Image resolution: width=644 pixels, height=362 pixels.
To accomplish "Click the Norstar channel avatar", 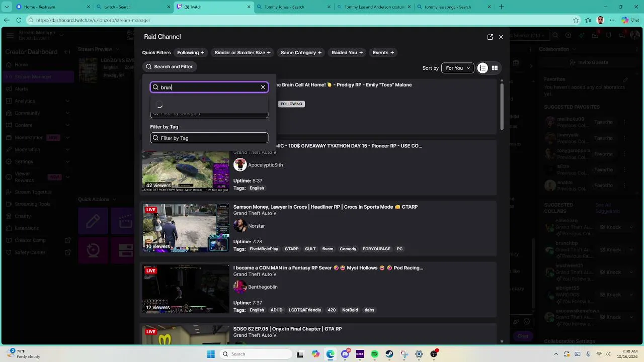I will click(240, 226).
